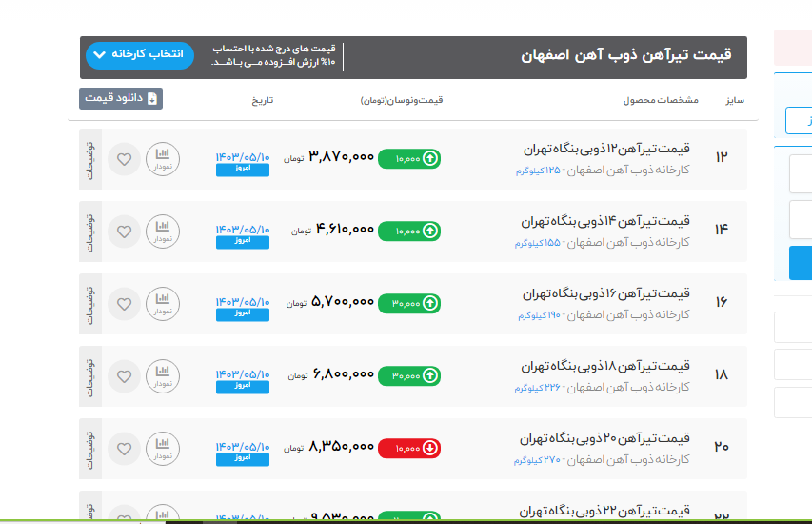The image size is (812, 524).
Task: Open link قیمت تیرآهن 12 ذوبی بنگاه تهران
Action: click(x=606, y=150)
